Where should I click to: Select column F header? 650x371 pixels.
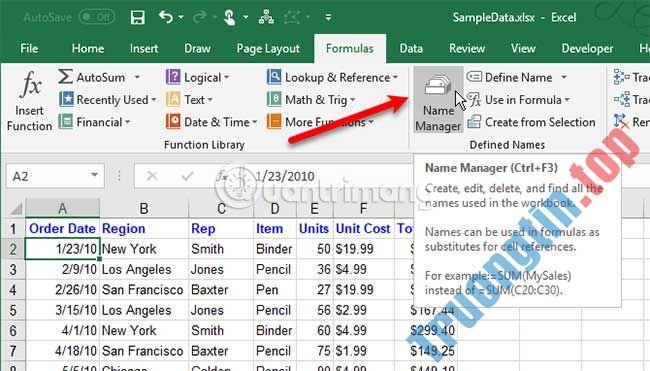coord(363,209)
